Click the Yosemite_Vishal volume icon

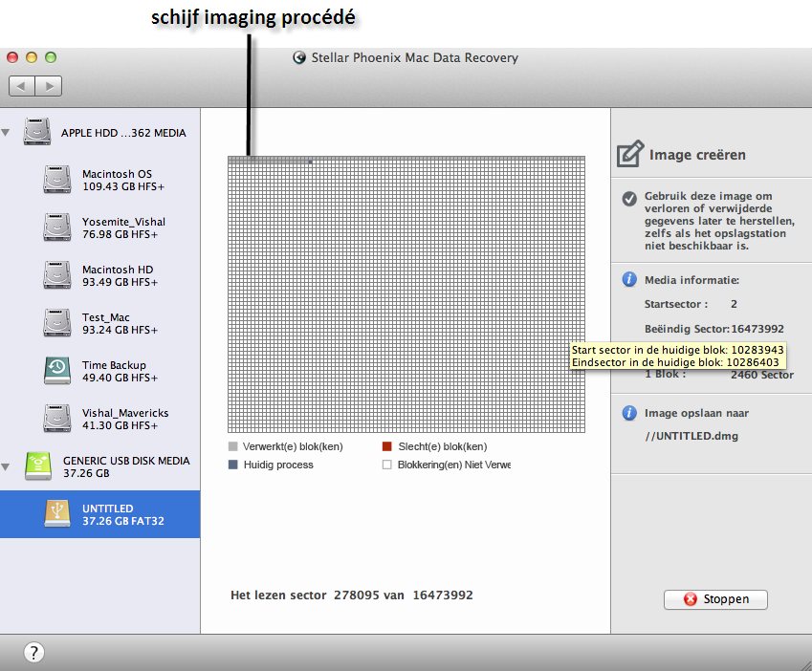click(x=57, y=227)
